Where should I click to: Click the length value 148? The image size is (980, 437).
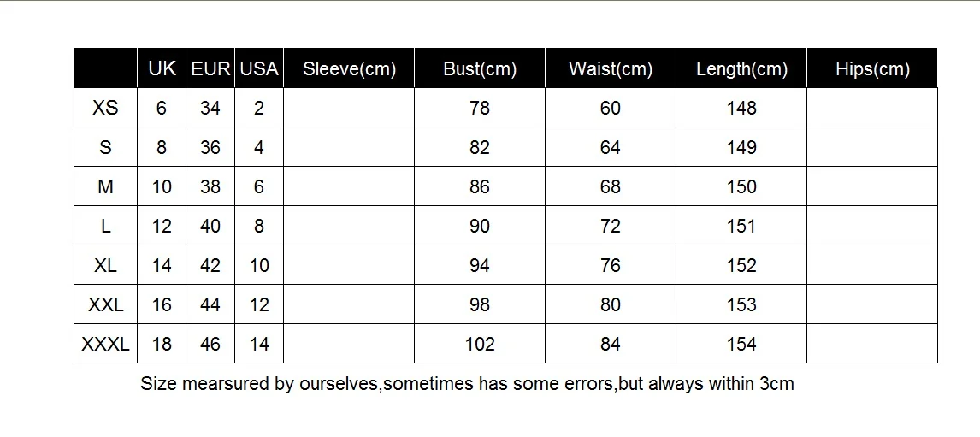741,108
